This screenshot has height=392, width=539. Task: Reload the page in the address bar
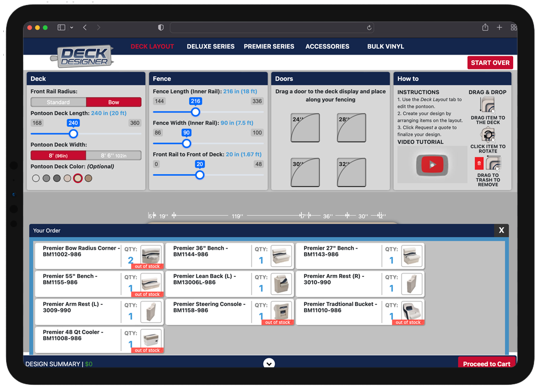click(369, 28)
